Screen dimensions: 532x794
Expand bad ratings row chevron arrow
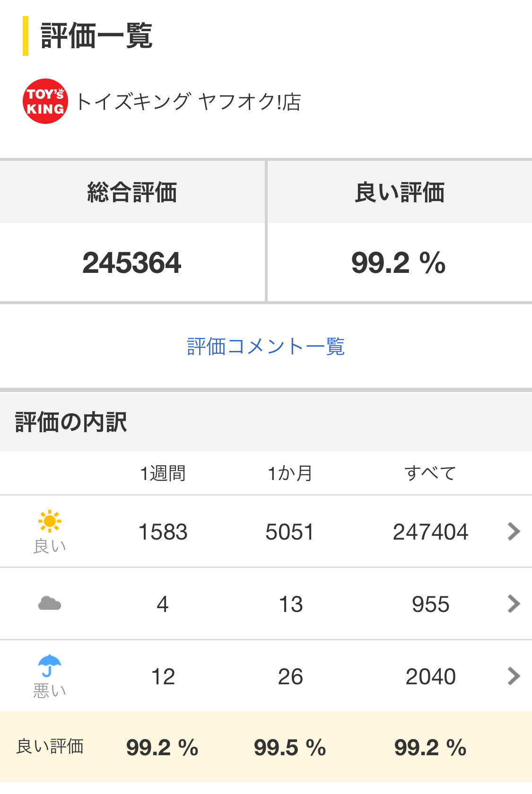[x=514, y=676]
